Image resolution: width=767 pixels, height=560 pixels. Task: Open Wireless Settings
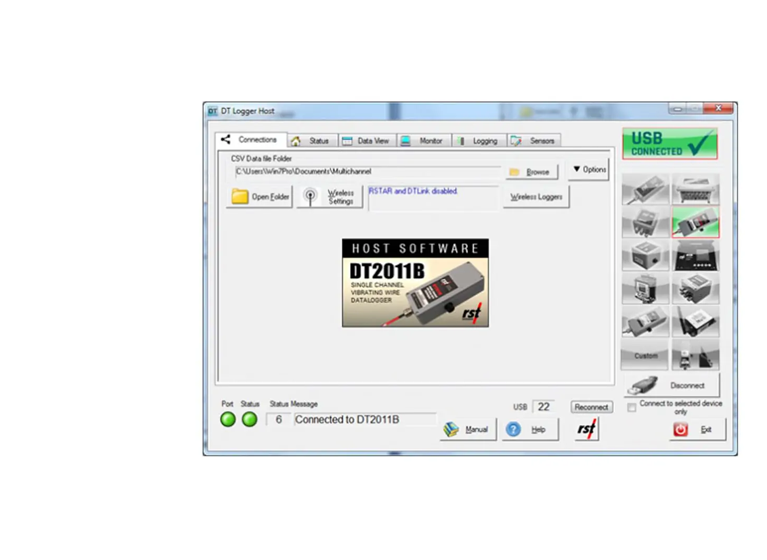click(x=330, y=197)
